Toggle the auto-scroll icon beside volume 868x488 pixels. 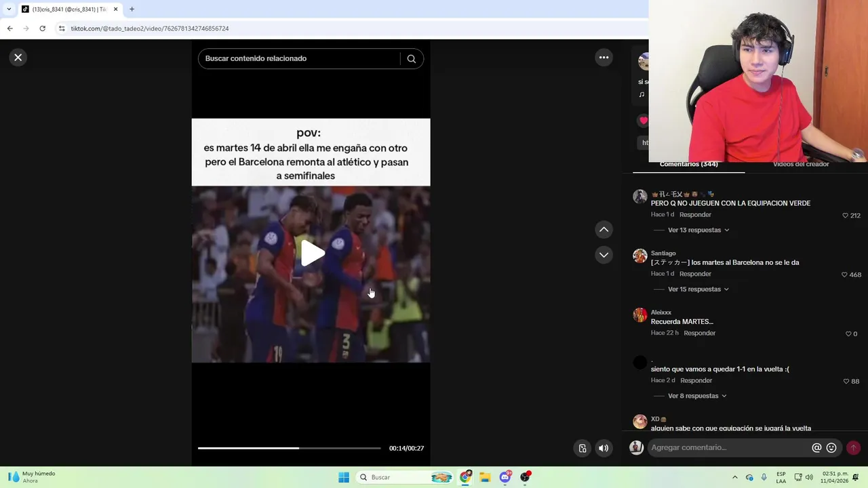[x=582, y=448]
